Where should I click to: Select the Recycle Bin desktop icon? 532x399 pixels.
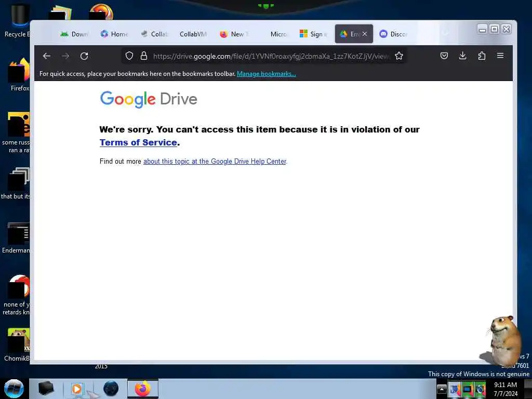[x=17, y=20]
